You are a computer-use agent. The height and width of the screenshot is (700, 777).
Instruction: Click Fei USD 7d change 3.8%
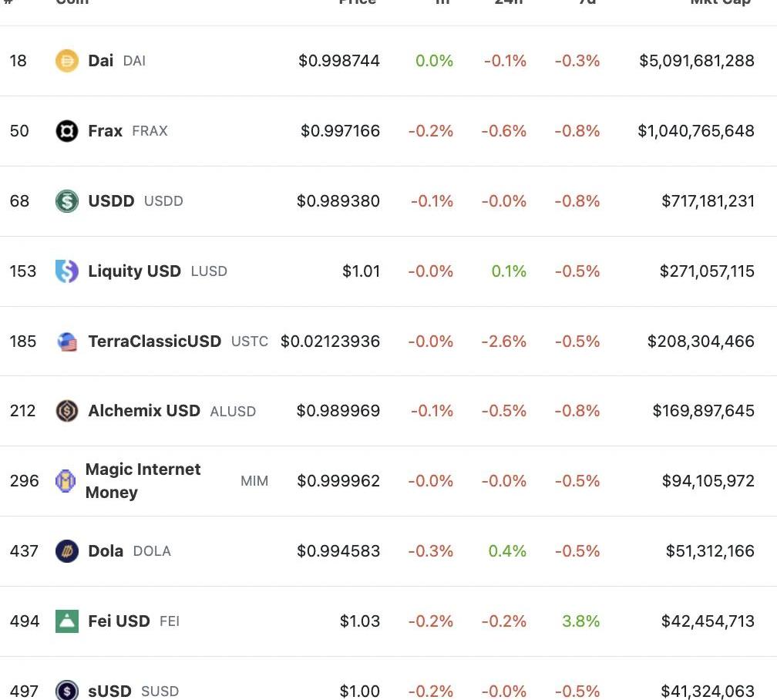tap(580, 621)
